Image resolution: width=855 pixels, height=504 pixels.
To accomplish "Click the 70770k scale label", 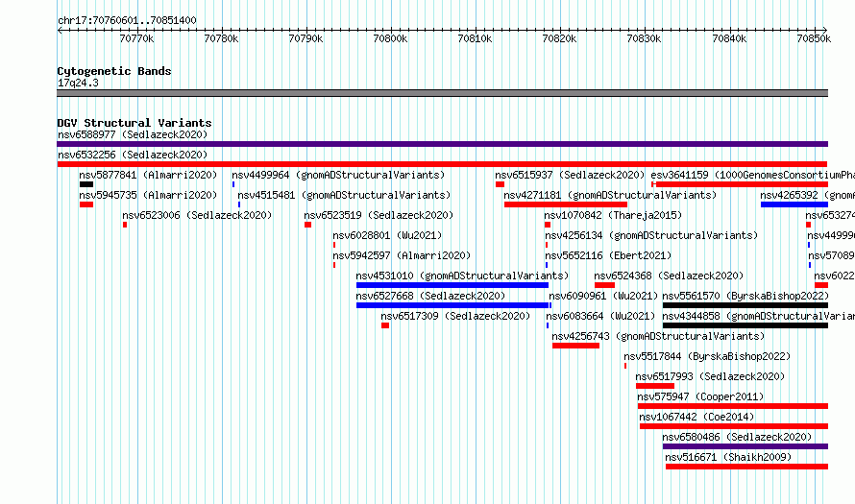I will [136, 38].
